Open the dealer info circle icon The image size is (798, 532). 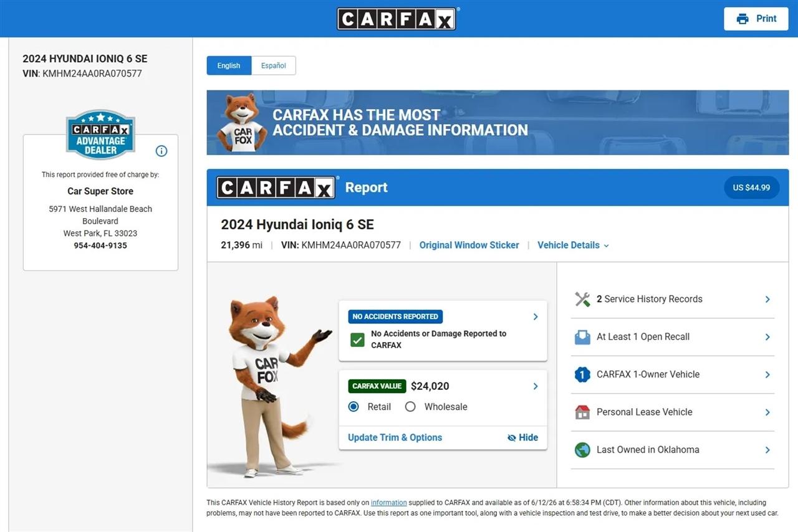click(x=161, y=151)
